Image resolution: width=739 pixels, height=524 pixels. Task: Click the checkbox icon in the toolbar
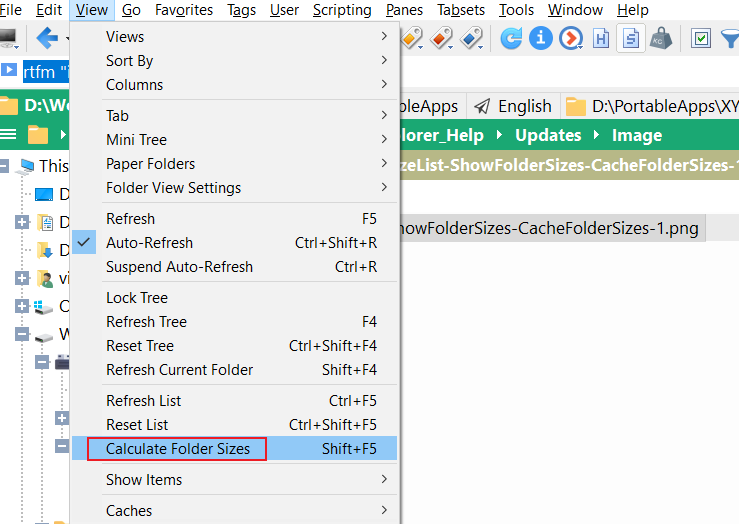point(701,39)
